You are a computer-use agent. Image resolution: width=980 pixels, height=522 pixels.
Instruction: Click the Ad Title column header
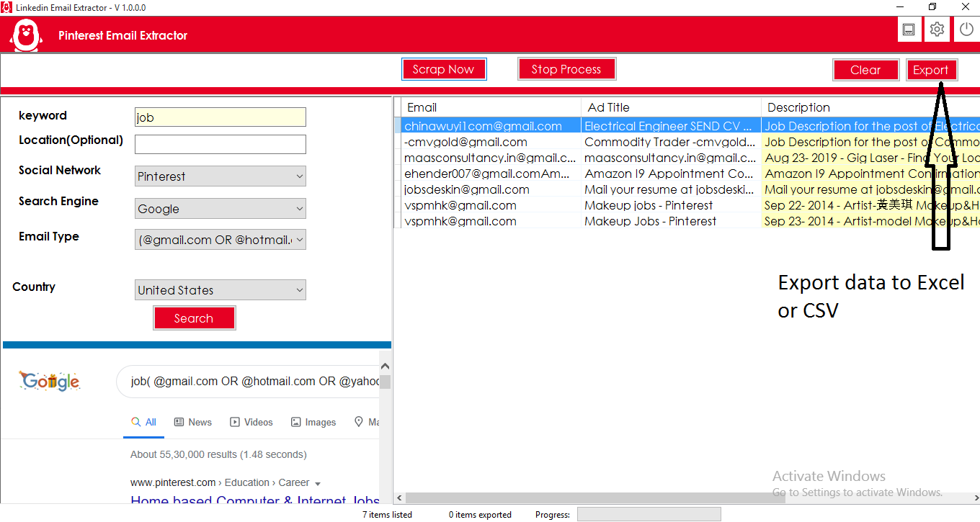[x=671, y=107]
